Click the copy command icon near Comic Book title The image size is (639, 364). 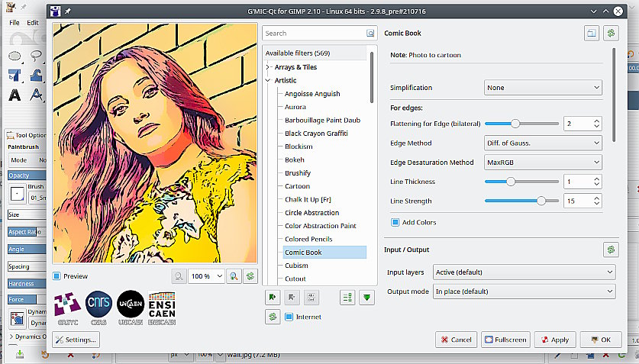pos(592,33)
